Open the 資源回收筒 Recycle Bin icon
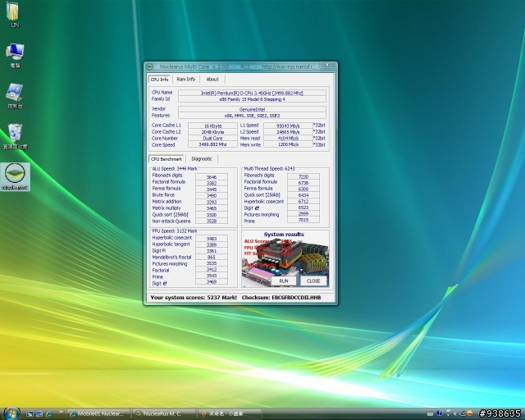This screenshot has width=525, height=420. tap(15, 137)
